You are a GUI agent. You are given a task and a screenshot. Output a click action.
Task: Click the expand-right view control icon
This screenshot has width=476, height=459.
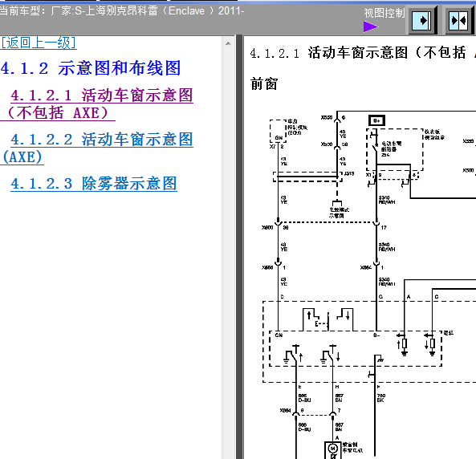click(x=422, y=21)
